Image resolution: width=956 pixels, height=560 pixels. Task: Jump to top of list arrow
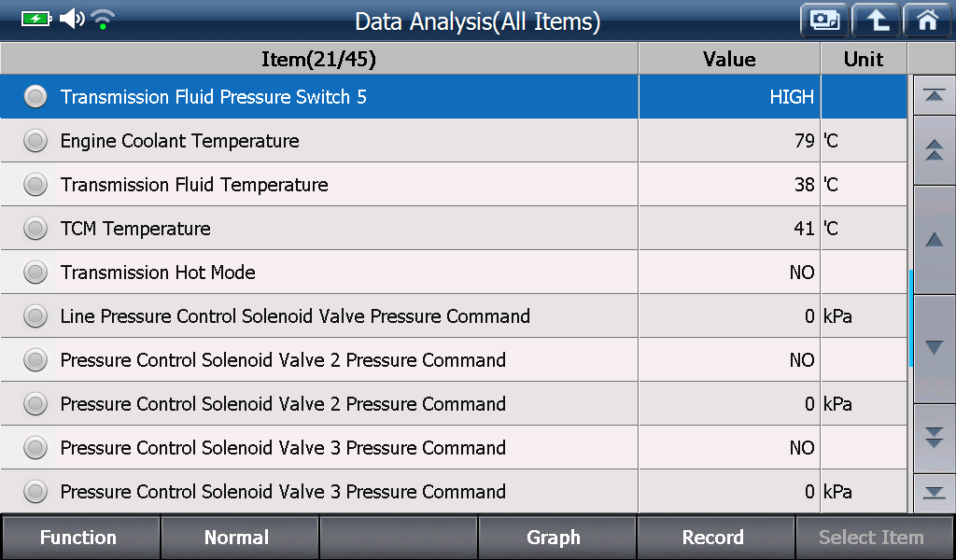934,95
